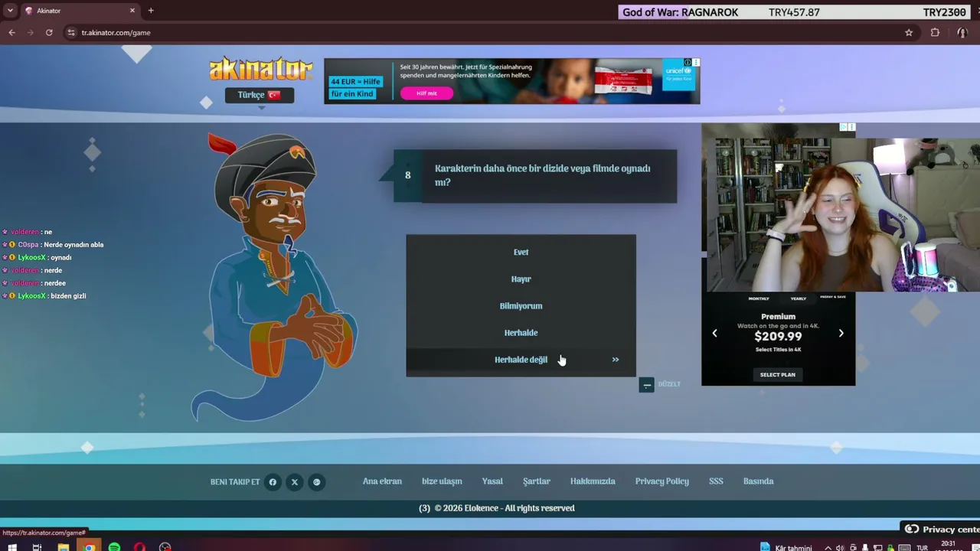The width and height of the screenshot is (980, 551).
Task: Click SELECT PLAN in the Premium ad
Action: tap(777, 375)
